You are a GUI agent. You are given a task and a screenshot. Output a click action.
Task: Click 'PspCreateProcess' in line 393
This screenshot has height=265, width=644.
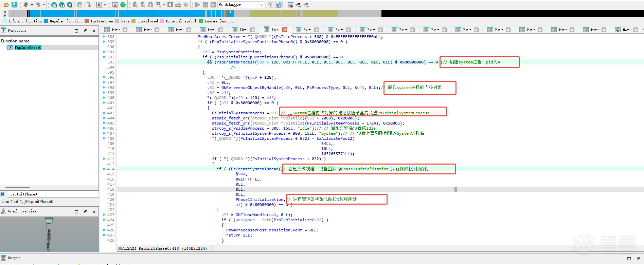click(x=236, y=62)
